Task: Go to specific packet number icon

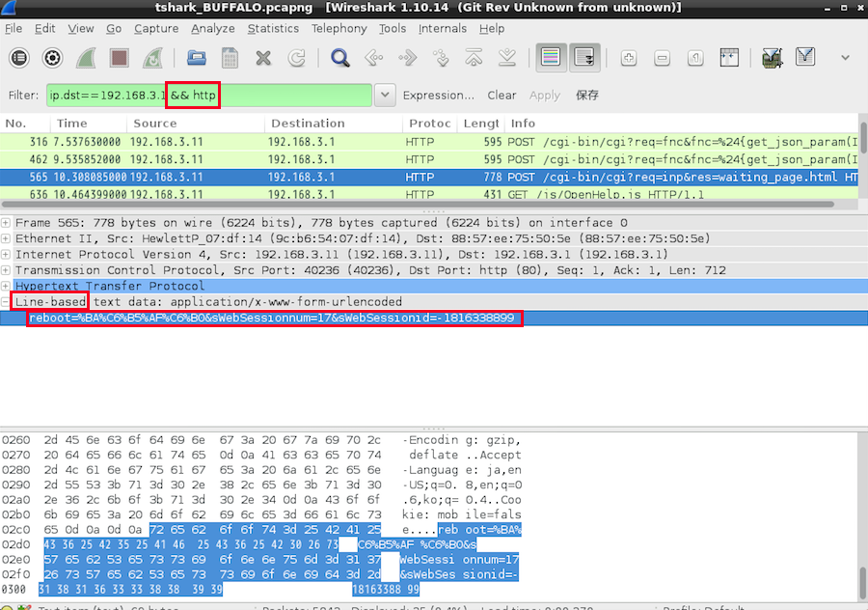Action: (441, 58)
